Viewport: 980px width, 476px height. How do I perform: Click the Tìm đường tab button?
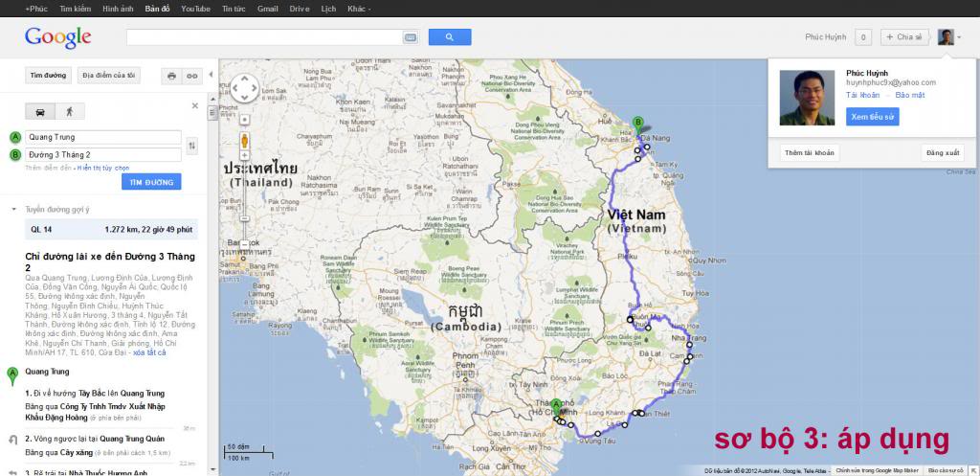point(48,76)
